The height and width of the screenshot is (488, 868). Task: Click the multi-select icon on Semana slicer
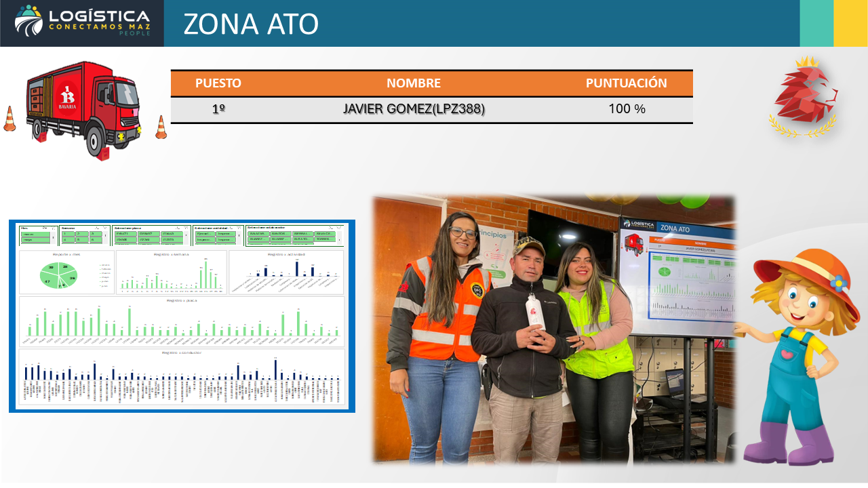point(96,228)
